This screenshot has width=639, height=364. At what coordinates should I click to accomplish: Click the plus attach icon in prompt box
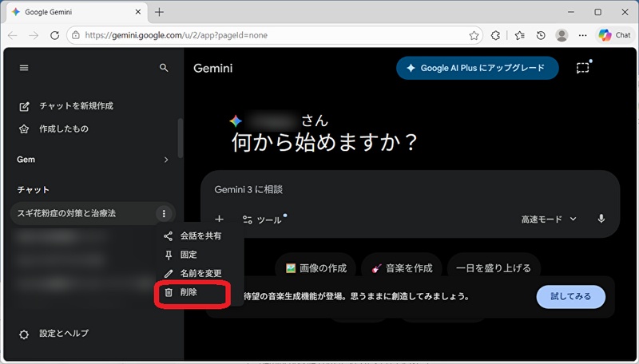219,220
